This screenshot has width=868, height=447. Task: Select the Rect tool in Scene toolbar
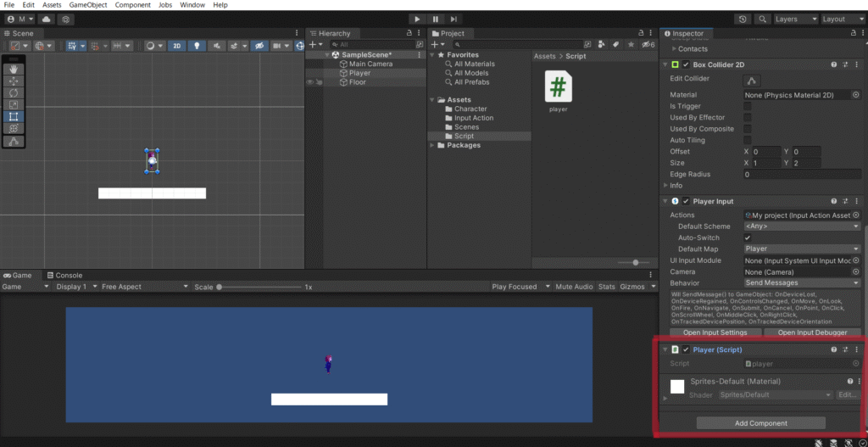(14, 116)
